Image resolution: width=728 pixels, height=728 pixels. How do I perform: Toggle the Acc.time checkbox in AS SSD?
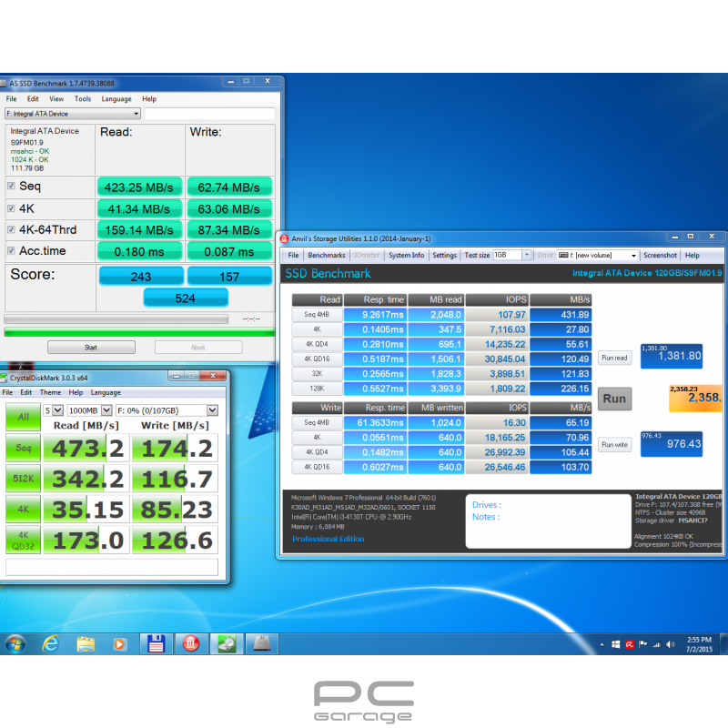(x=11, y=251)
